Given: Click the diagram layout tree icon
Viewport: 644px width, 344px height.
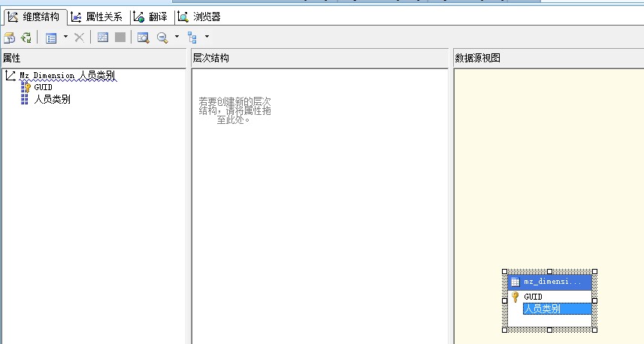Looking at the screenshot, I should tap(192, 38).
